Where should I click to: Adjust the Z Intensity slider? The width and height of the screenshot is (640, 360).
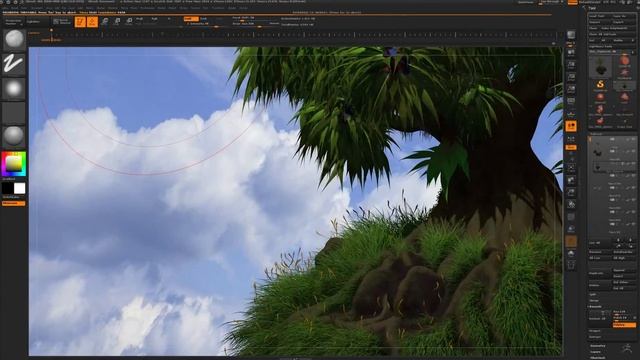(x=205, y=24)
